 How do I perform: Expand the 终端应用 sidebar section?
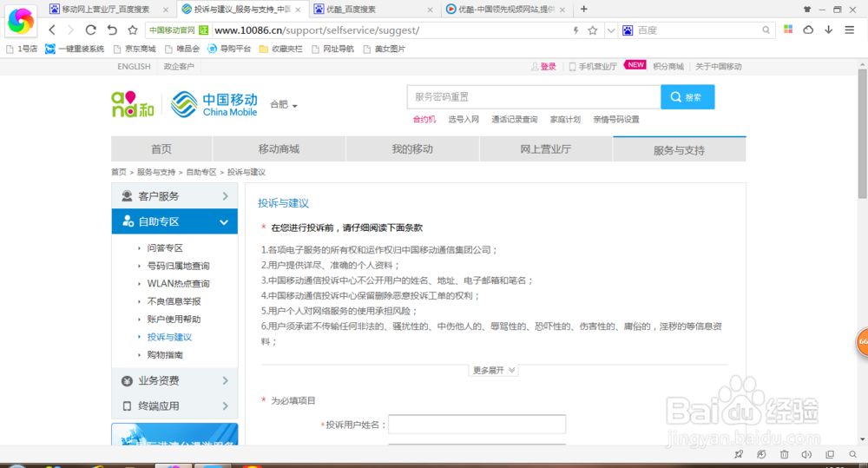pyautogui.click(x=174, y=406)
